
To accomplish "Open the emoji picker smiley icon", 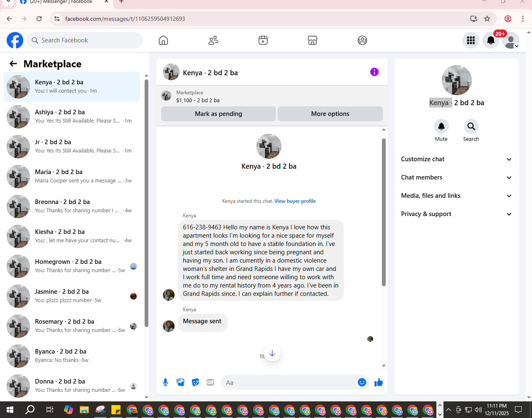I will pos(362,382).
